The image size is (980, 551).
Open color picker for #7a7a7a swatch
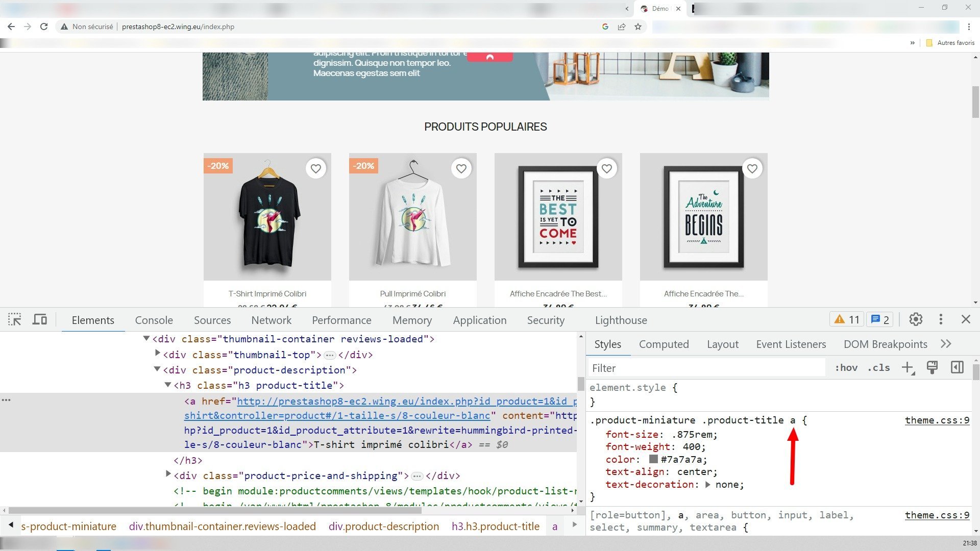(x=653, y=459)
